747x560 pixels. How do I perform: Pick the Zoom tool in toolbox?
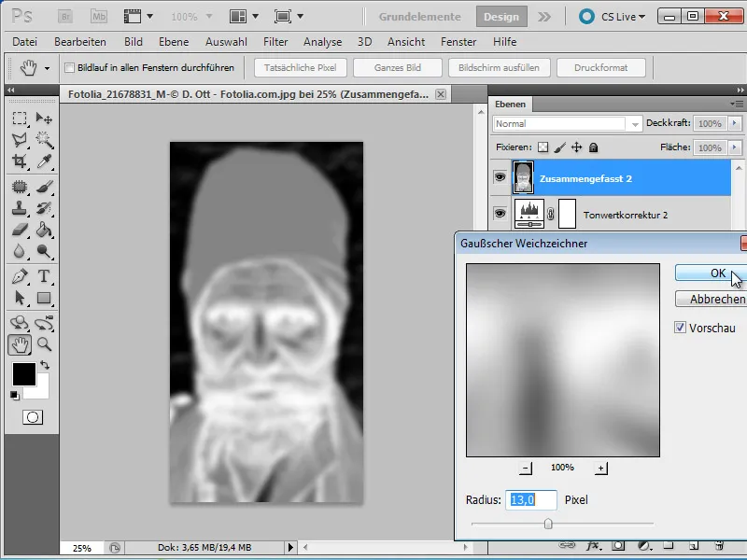(x=44, y=344)
